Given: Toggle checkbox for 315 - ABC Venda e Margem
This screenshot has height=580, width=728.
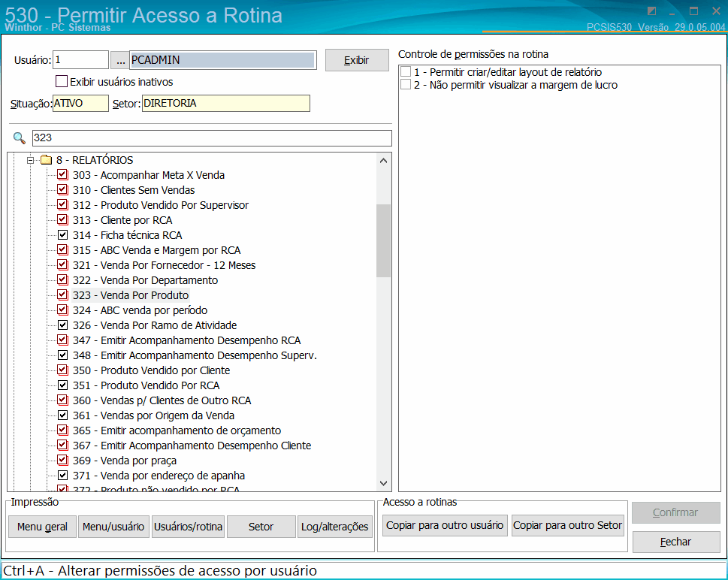Looking at the screenshot, I should click(x=62, y=250).
